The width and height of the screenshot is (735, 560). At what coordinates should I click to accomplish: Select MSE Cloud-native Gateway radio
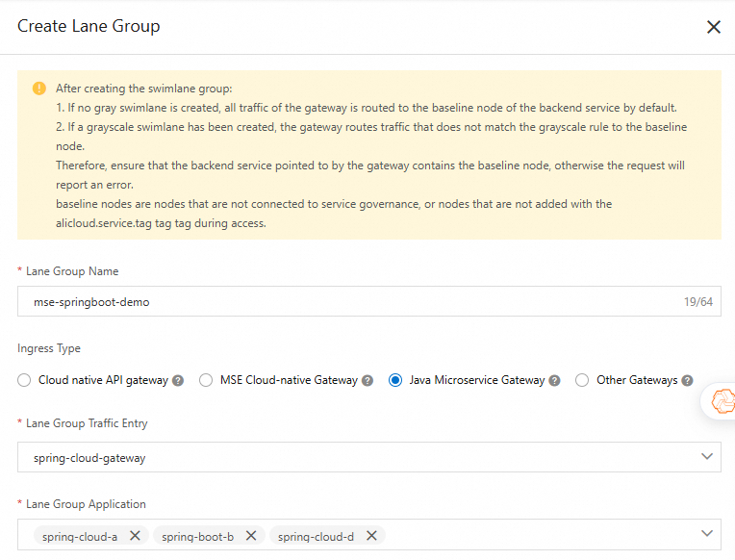coord(206,380)
